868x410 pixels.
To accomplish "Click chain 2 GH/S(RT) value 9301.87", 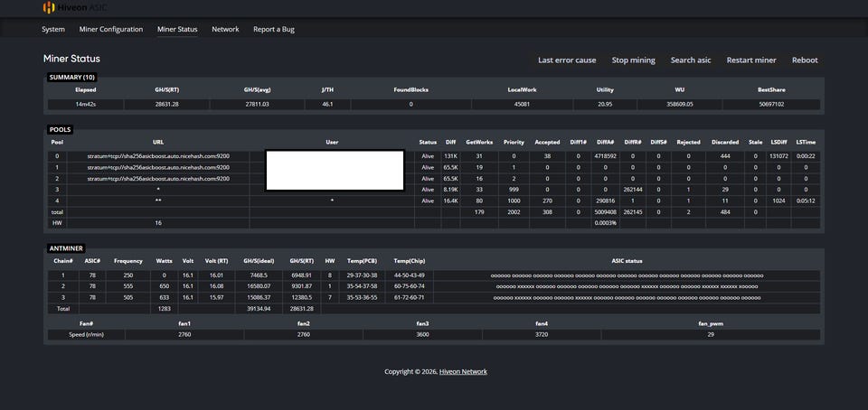I will click(x=302, y=286).
